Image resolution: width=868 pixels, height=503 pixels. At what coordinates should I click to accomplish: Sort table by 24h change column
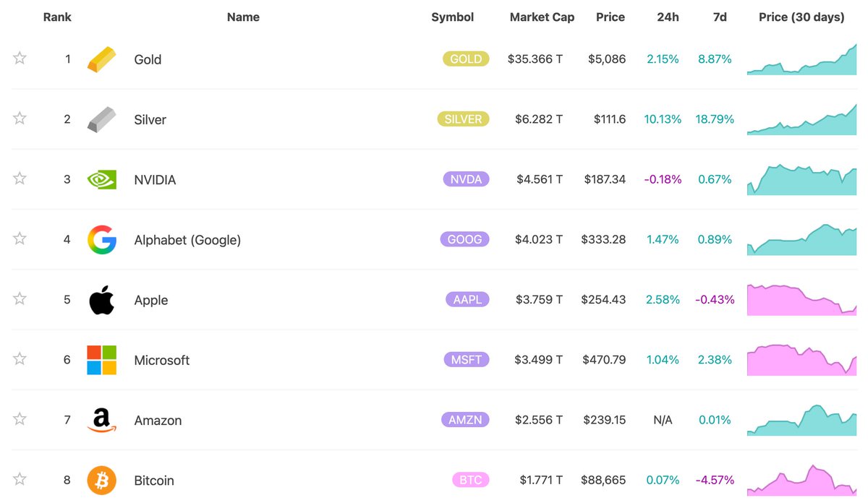pyautogui.click(x=668, y=17)
